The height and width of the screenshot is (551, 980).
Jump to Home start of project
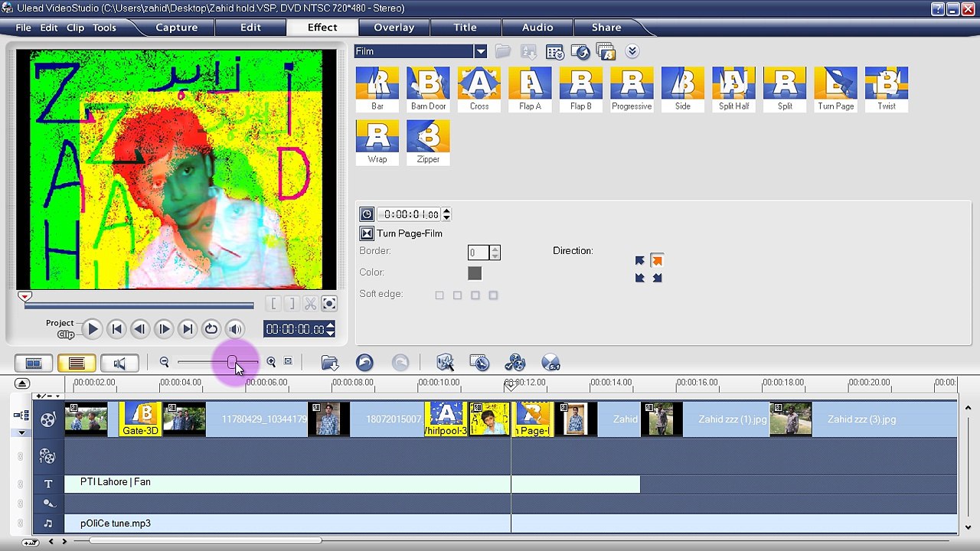click(x=116, y=329)
